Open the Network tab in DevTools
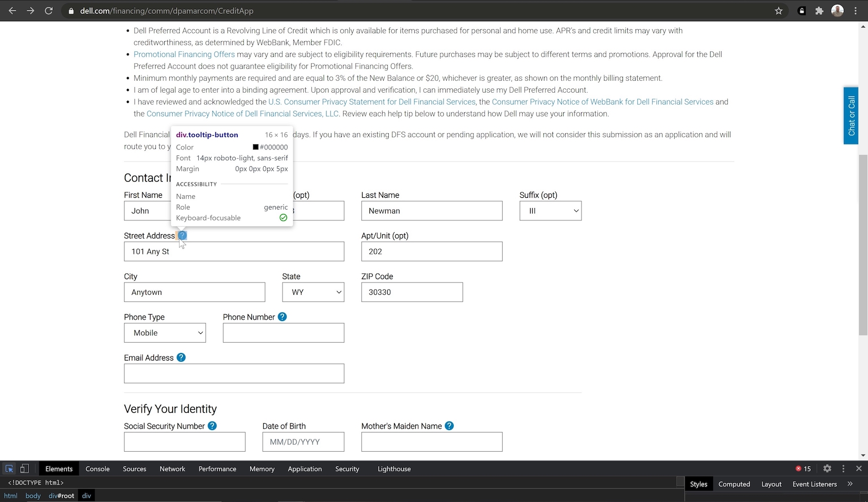 click(x=172, y=469)
